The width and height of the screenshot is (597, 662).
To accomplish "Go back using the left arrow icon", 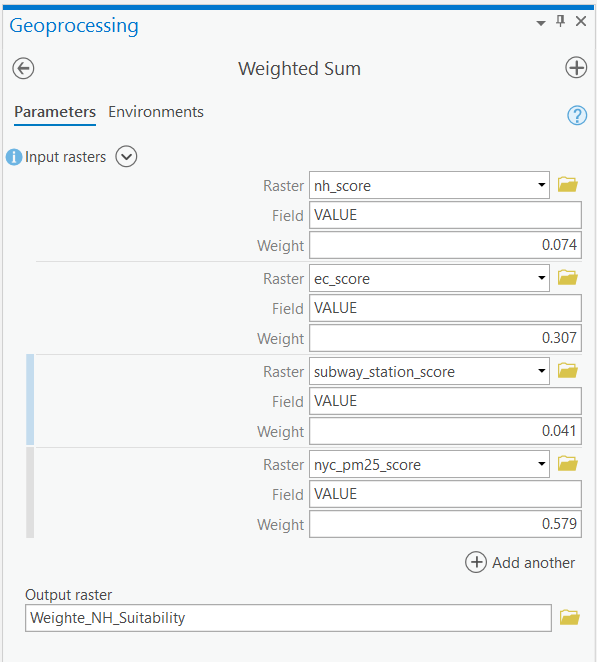I will click(23, 68).
